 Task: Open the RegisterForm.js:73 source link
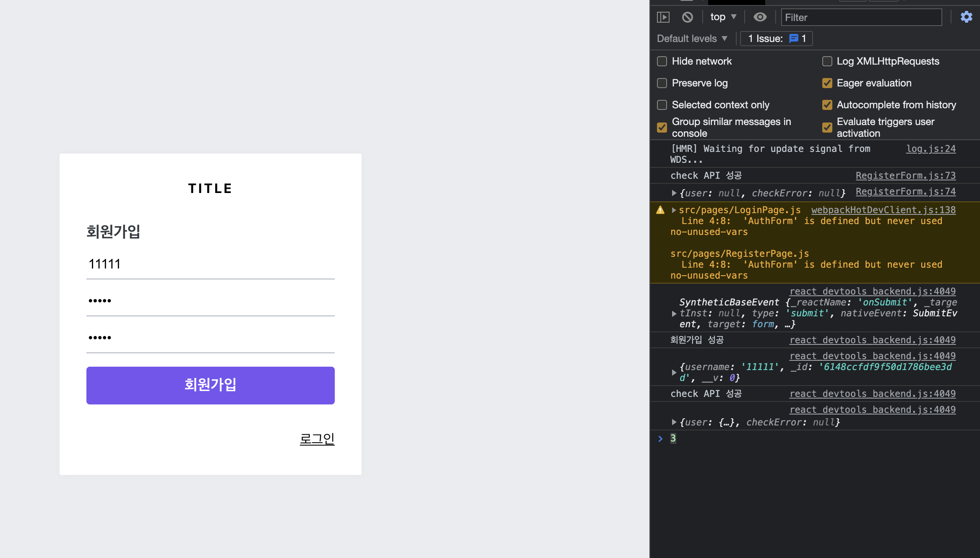(905, 175)
